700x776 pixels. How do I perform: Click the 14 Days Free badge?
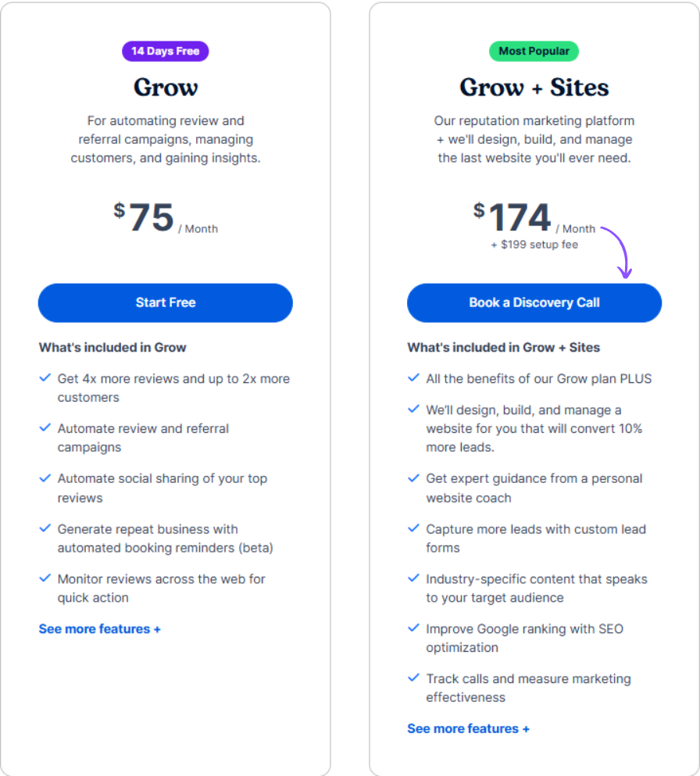165,51
